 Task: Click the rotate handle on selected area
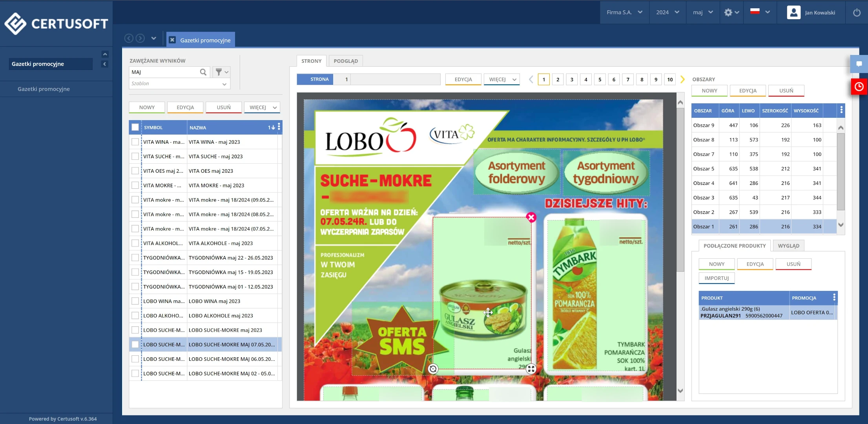[x=433, y=369]
